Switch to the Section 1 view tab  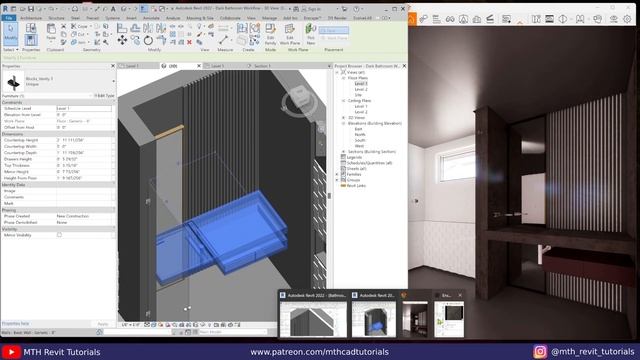262,66
